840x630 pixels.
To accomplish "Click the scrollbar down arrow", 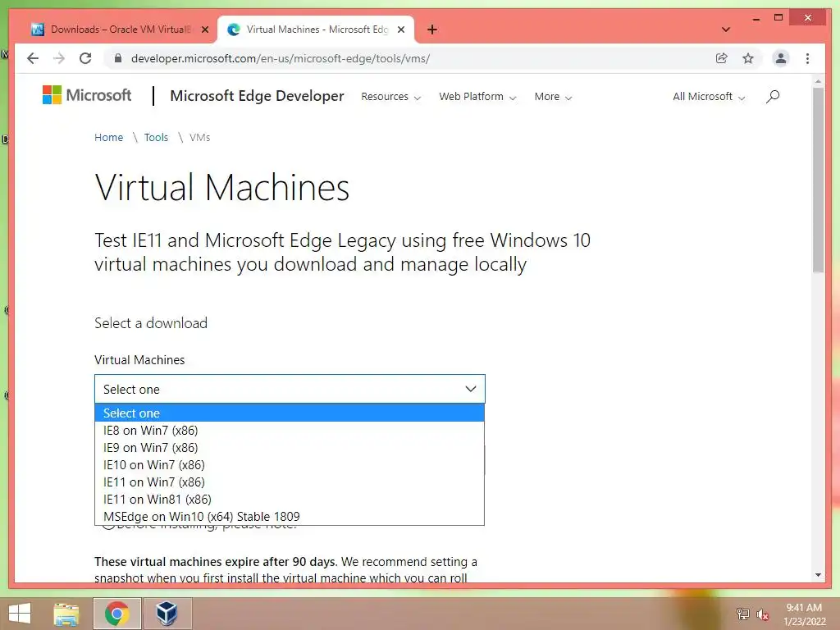I will (x=818, y=575).
